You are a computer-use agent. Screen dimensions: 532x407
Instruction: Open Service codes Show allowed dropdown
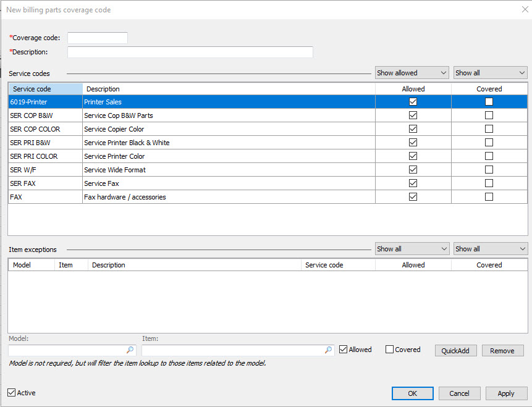[412, 73]
